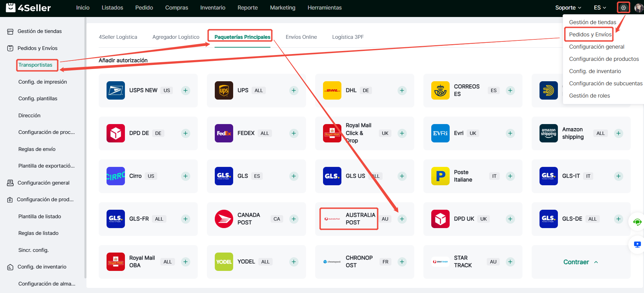Open the Reporte menu
Viewport: 644px width, 293px height.
tap(247, 7)
